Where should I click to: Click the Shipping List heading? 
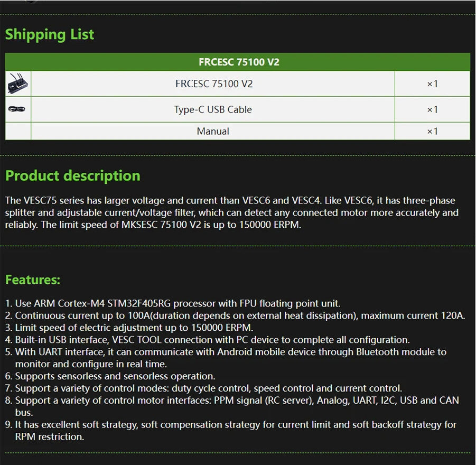point(50,34)
